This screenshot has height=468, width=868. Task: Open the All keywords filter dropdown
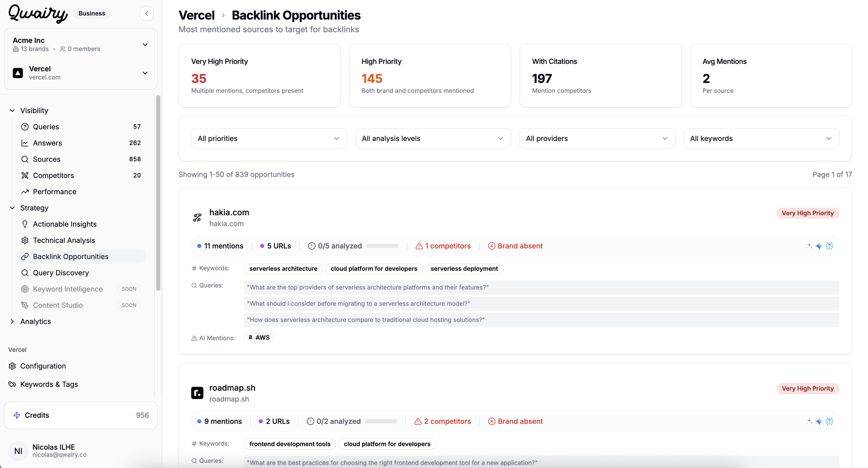pos(761,139)
